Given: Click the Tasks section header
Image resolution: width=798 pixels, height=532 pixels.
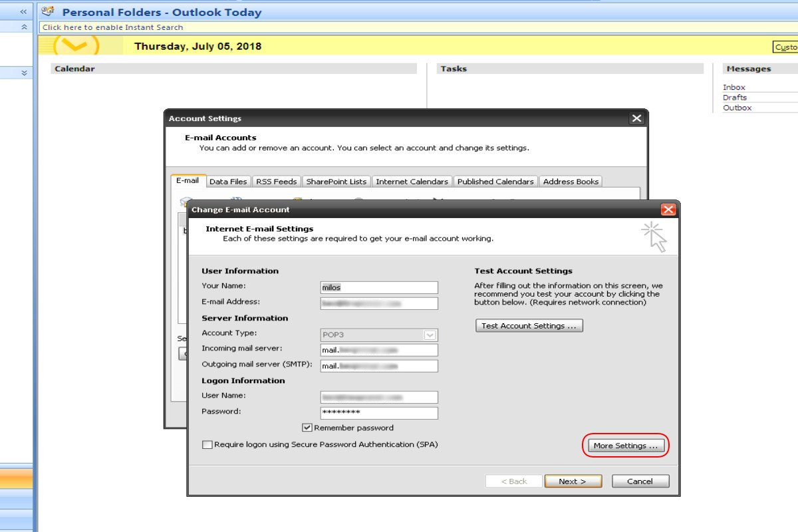Looking at the screenshot, I should [570, 68].
